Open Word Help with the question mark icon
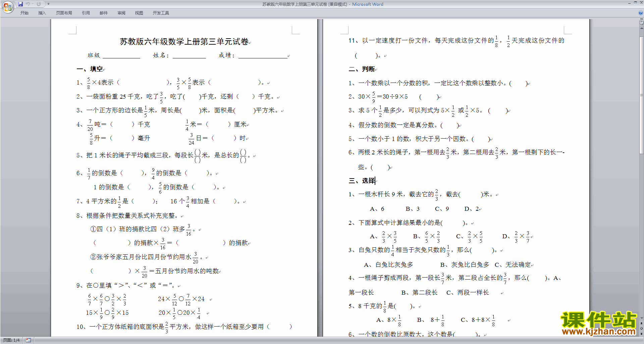 tap(641, 13)
